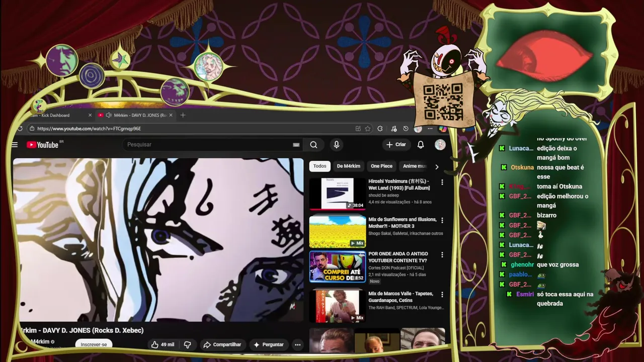The width and height of the screenshot is (644, 362).
Task: Dislike the video with thumbs down
Action: pyautogui.click(x=187, y=344)
